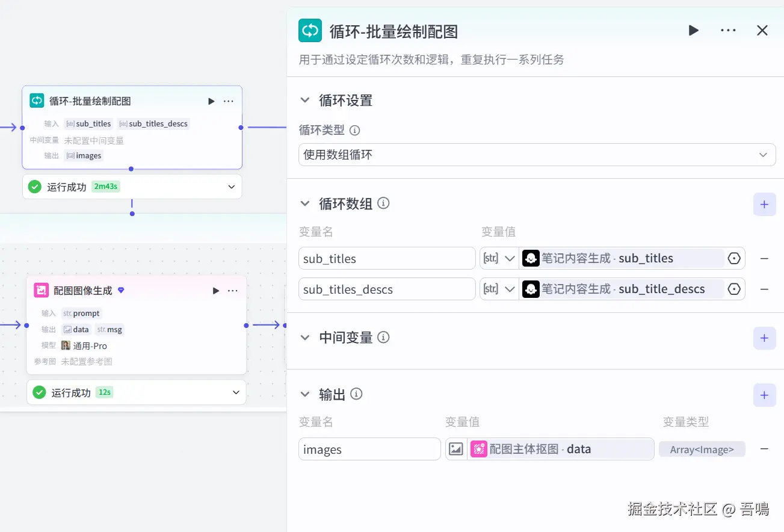Click sub_titles input tag on loop node
Viewport: 784px width, 532px height.
click(x=88, y=124)
